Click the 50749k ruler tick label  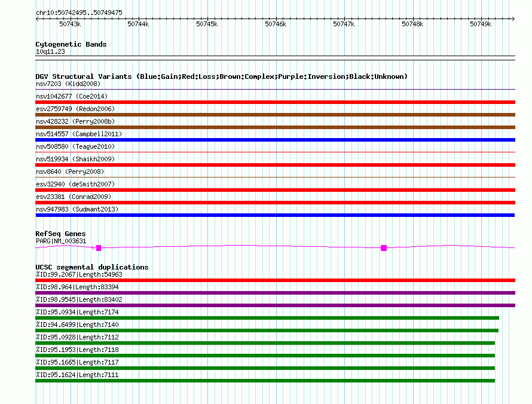click(481, 24)
